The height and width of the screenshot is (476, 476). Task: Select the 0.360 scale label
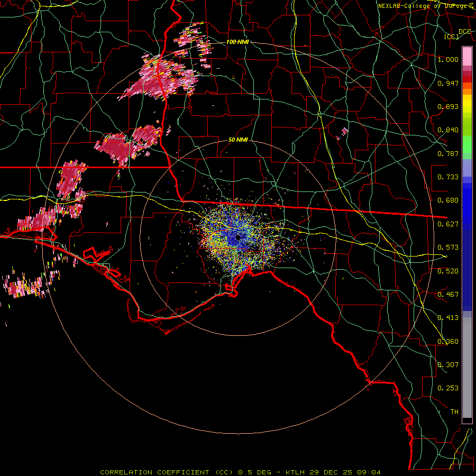[x=448, y=341]
